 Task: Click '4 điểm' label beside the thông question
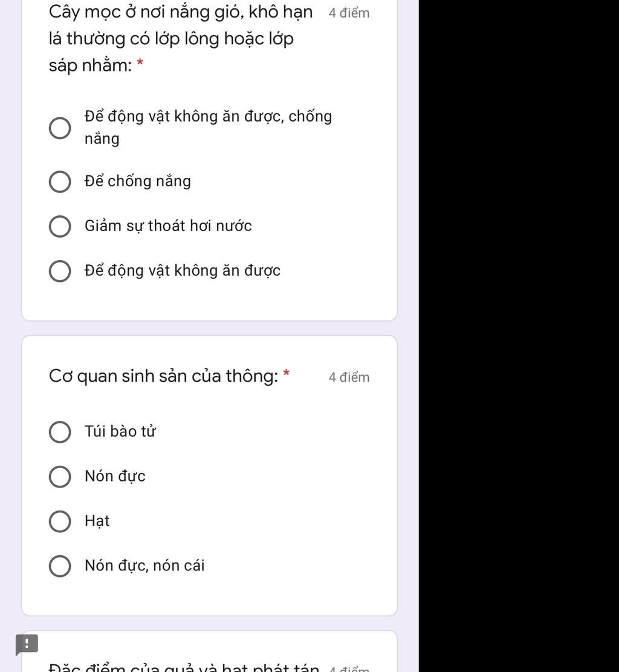pyautogui.click(x=349, y=377)
